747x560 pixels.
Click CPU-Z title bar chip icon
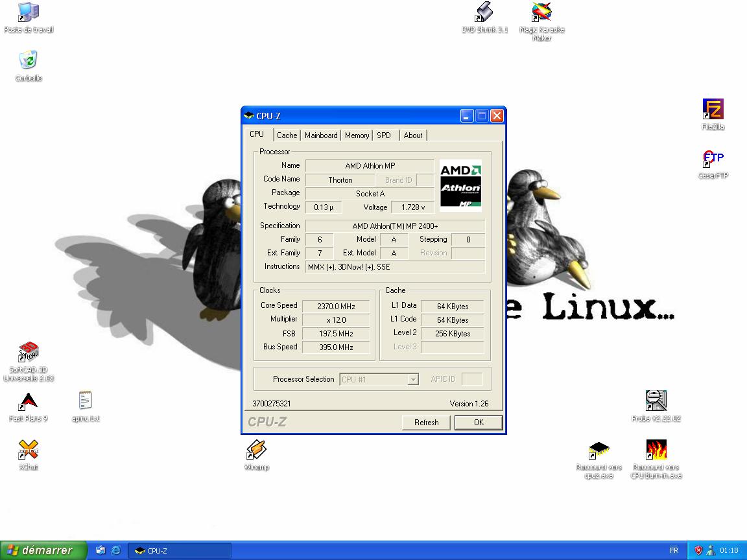tap(249, 116)
